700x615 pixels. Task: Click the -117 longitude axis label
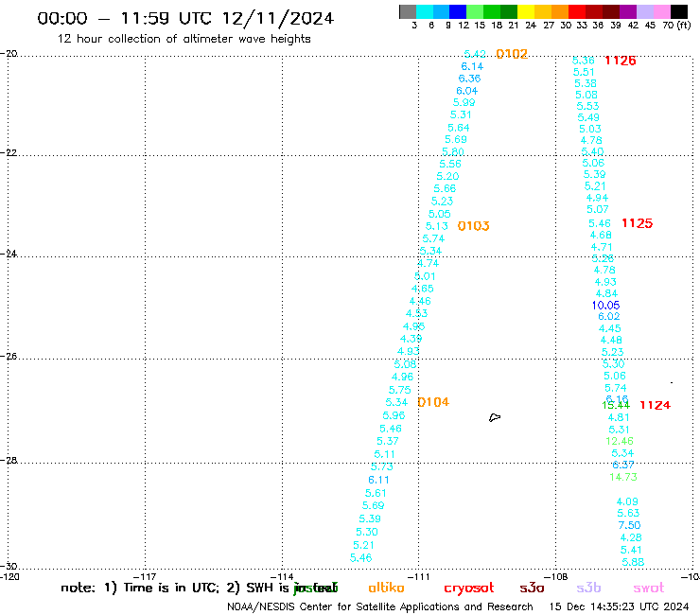point(145,577)
